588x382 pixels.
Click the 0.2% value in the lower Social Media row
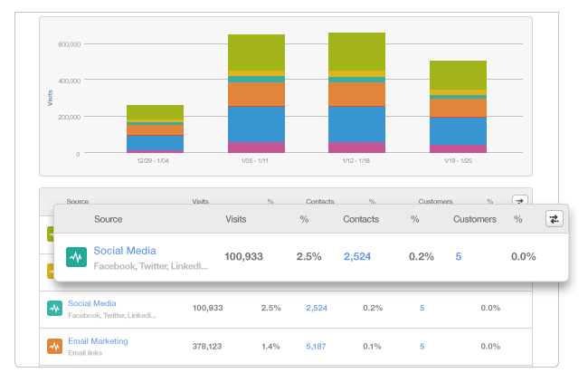[373, 308]
